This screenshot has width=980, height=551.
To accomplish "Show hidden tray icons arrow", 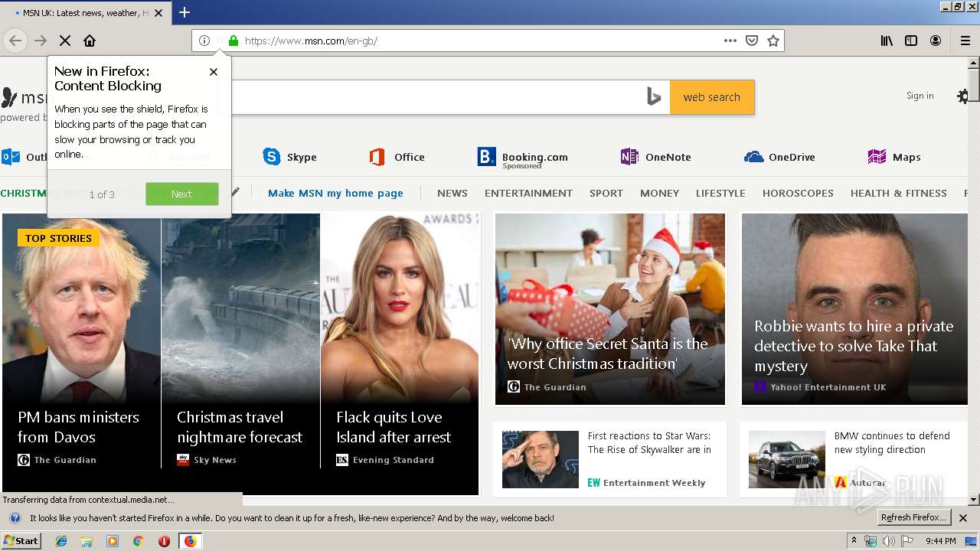I will [854, 540].
